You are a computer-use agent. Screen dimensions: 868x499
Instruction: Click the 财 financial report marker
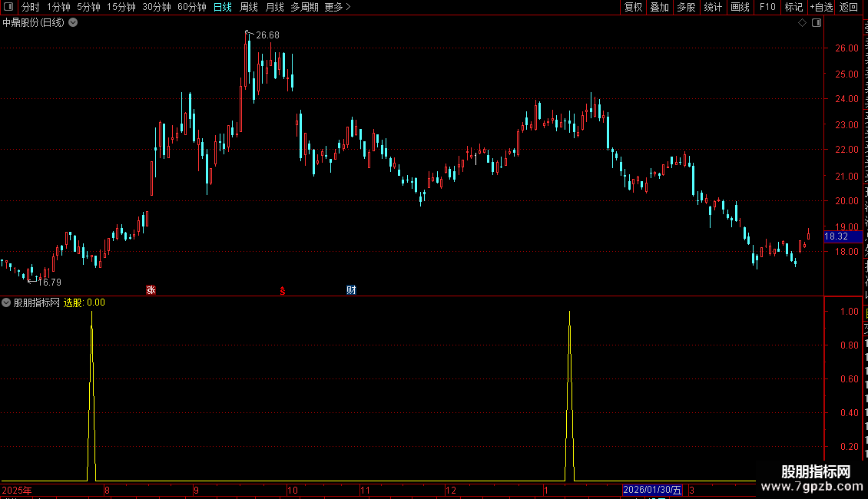click(351, 290)
